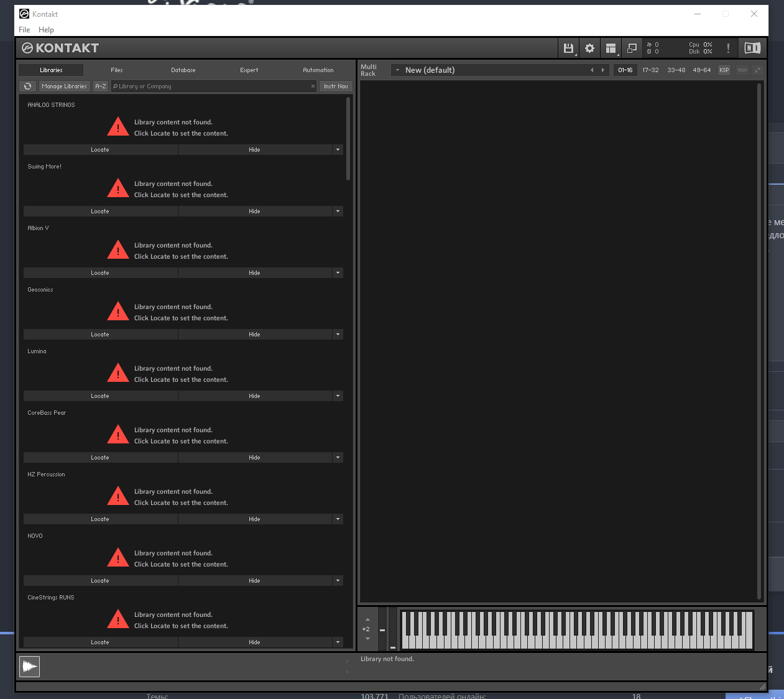
Task: Toggle the minimized view icon
Action: click(x=632, y=48)
